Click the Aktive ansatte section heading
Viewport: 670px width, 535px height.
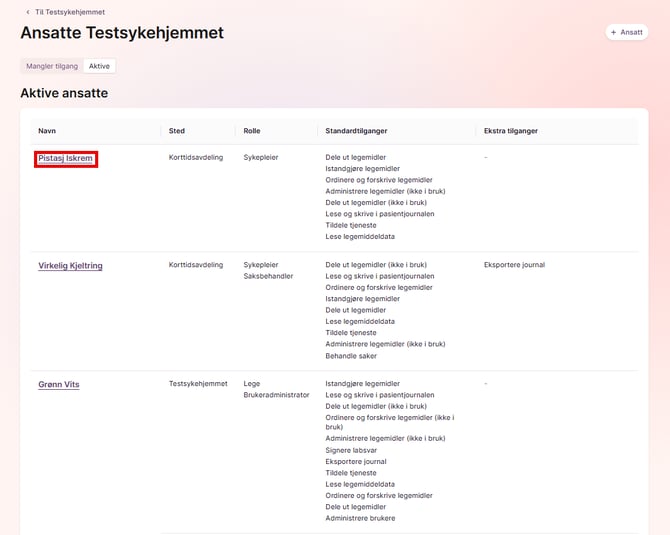(x=64, y=93)
